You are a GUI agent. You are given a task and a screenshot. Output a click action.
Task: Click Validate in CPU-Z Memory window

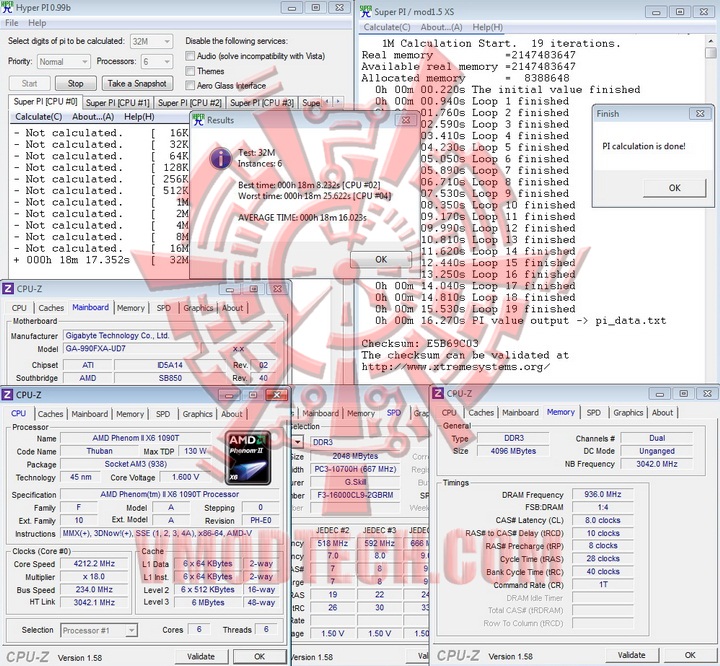[631, 655]
